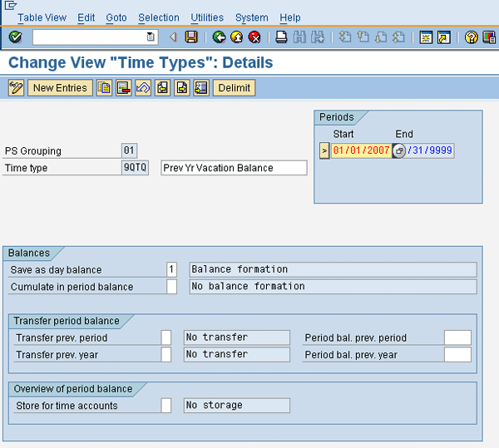Click the Save as day balance field

point(171,269)
